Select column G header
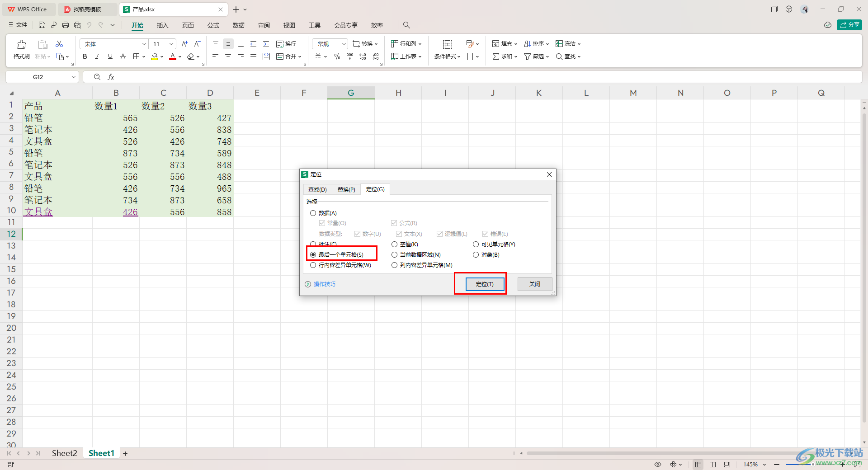This screenshot has width=868, height=470. coord(351,93)
